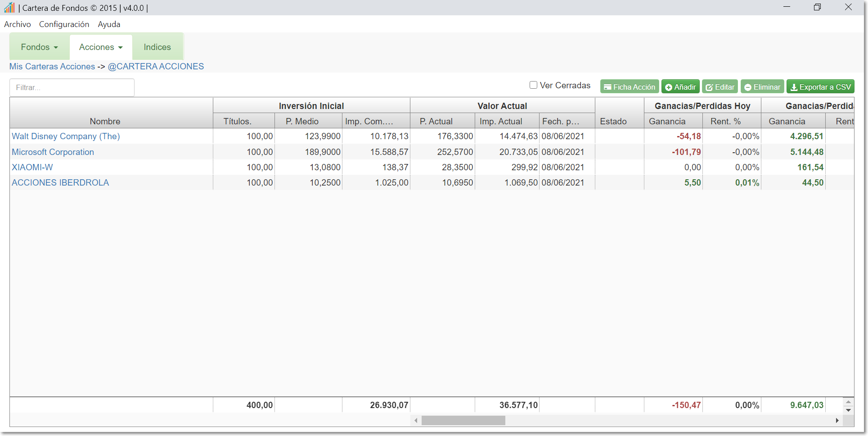Click the Editar button
The image size is (868, 436).
click(720, 87)
